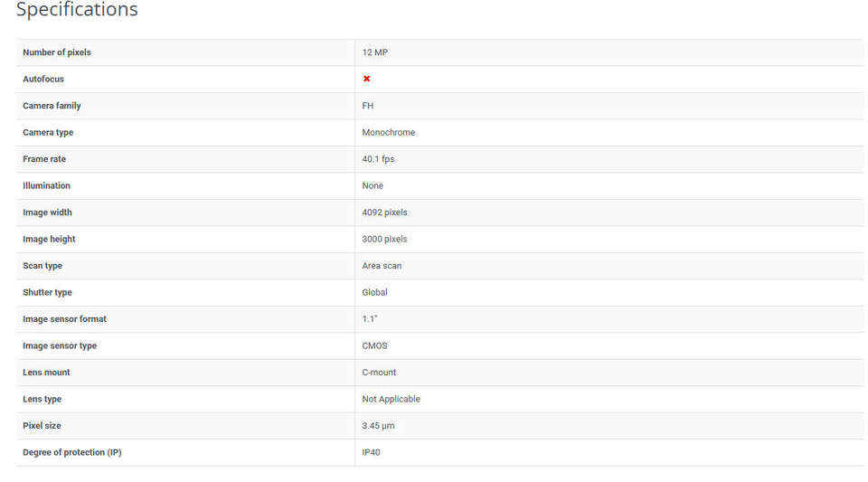Click the Shutter type label
The image size is (868, 482).
(47, 292)
